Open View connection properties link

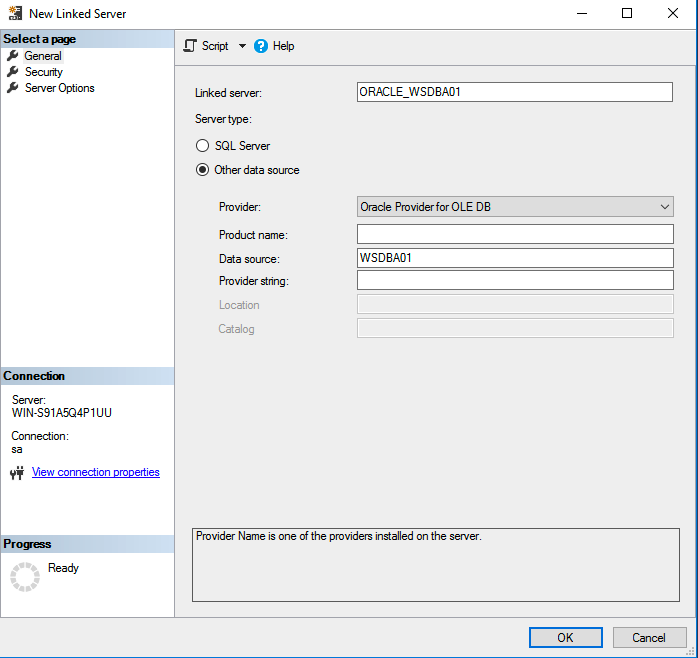click(x=96, y=472)
